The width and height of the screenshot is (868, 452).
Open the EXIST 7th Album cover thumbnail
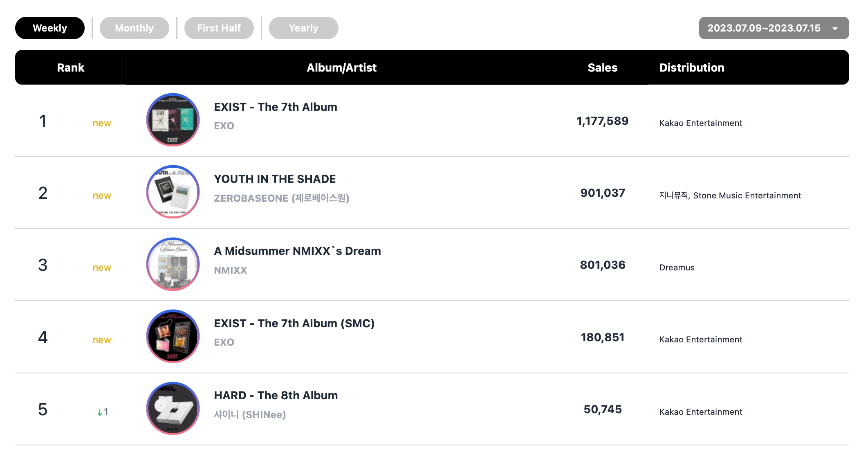173,120
